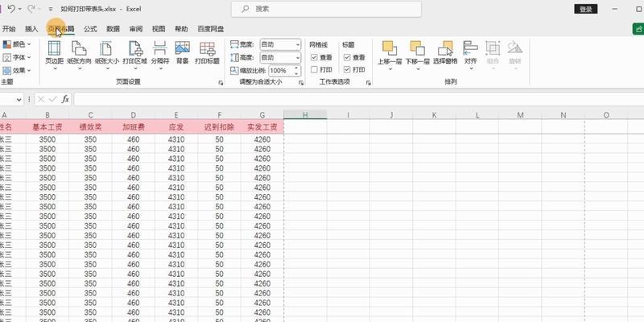Click the 加班费 header cell

[134, 127]
